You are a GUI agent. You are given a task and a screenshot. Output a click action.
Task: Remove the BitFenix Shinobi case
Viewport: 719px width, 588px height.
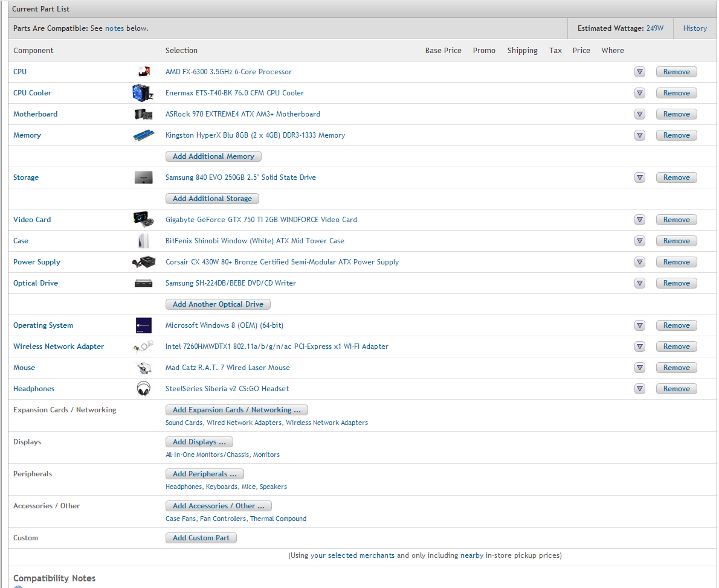[676, 241]
